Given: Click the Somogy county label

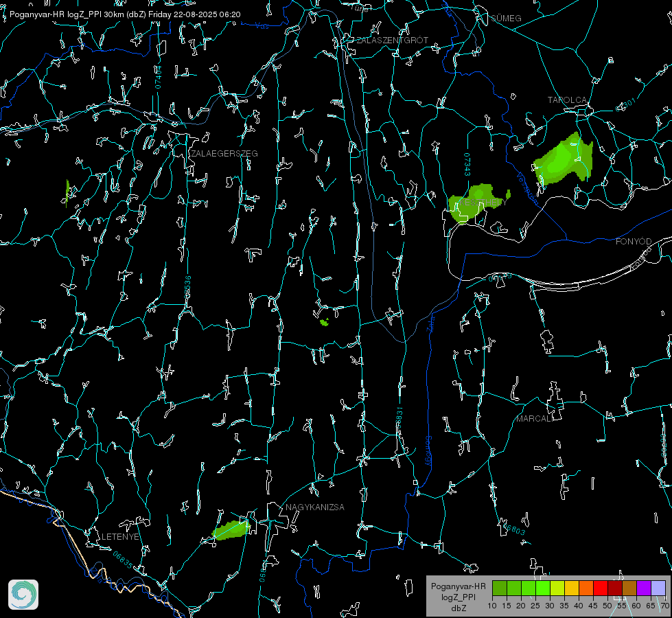Looking at the screenshot, I should tap(428, 451).
